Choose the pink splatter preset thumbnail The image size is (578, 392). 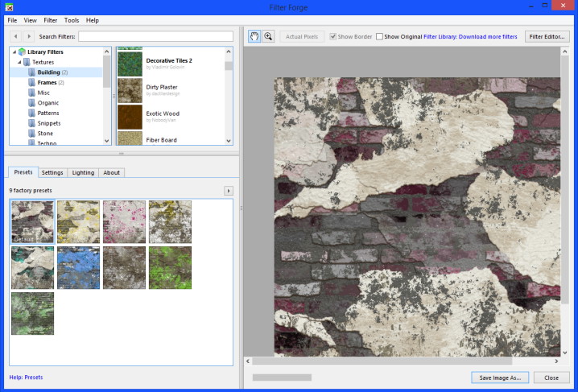point(124,222)
